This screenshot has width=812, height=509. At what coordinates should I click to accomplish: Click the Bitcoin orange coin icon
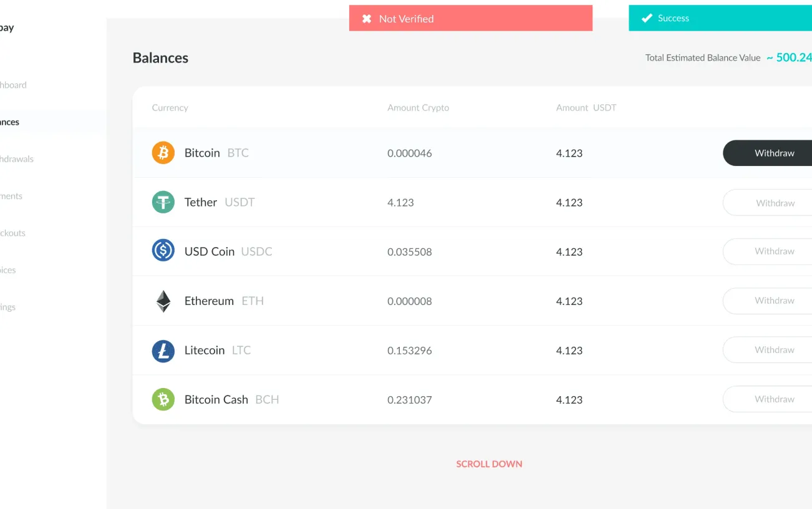point(163,153)
